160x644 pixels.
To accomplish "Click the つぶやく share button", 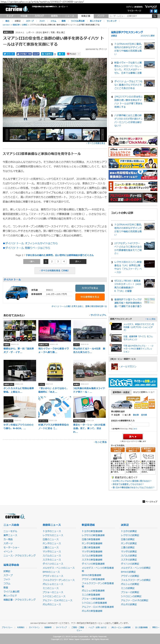I will pyautogui.click(x=47, y=54).
